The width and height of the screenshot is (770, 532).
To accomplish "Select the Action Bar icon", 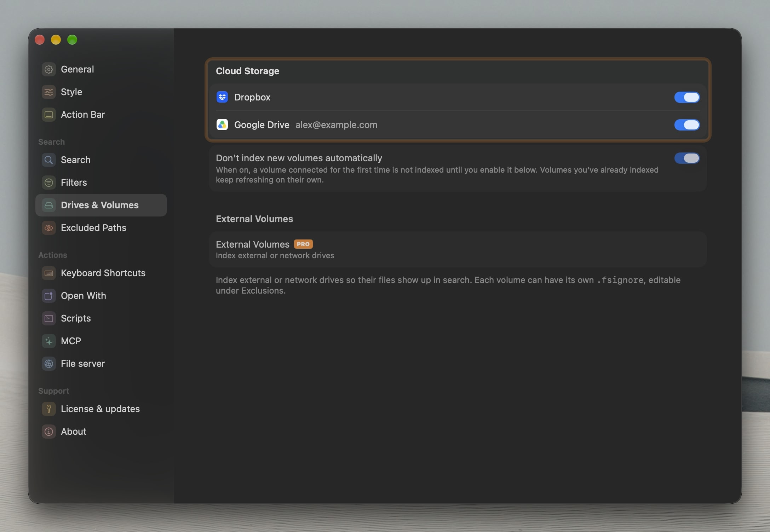I will [49, 115].
